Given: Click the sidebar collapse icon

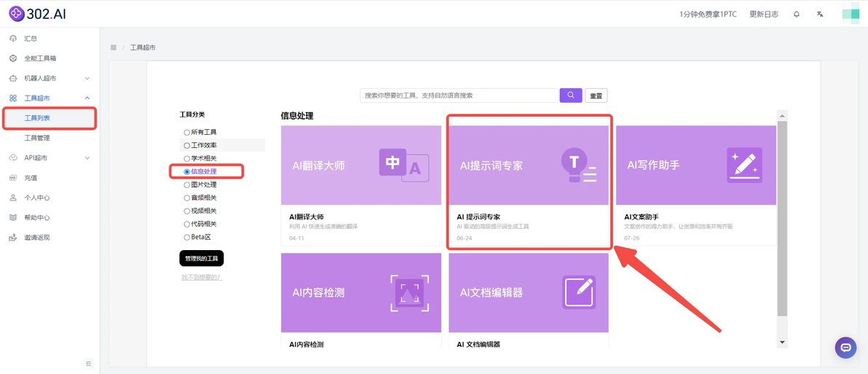Looking at the screenshot, I should [x=89, y=364].
